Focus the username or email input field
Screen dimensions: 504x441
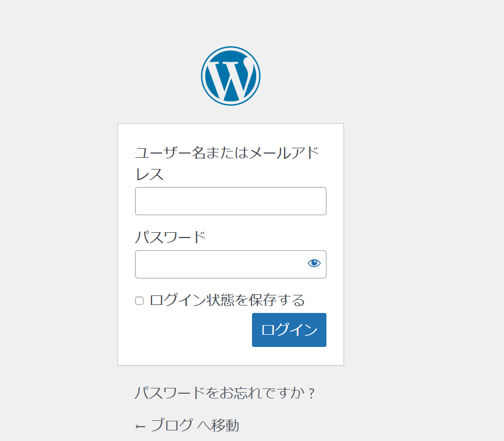(230, 201)
